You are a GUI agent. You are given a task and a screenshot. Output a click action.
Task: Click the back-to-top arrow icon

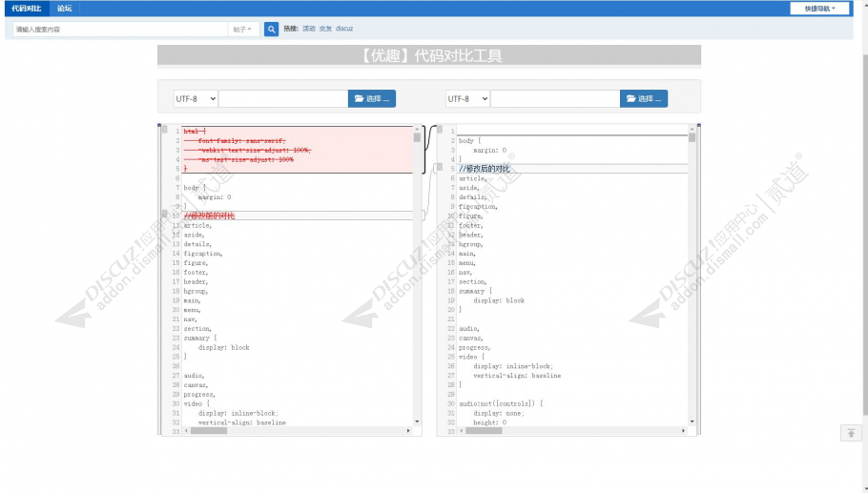point(850,433)
